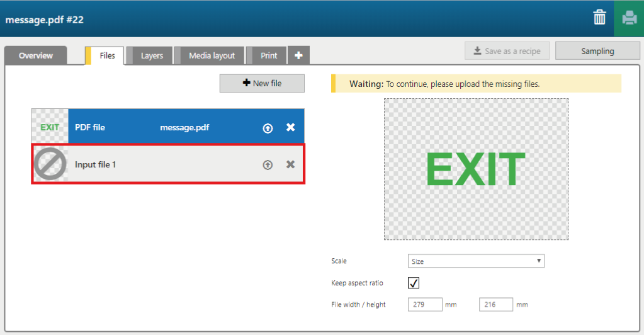Screen dimensions: 644x335
Task: Click the EXIT thumbnail in PDF file row
Action: [x=50, y=127]
